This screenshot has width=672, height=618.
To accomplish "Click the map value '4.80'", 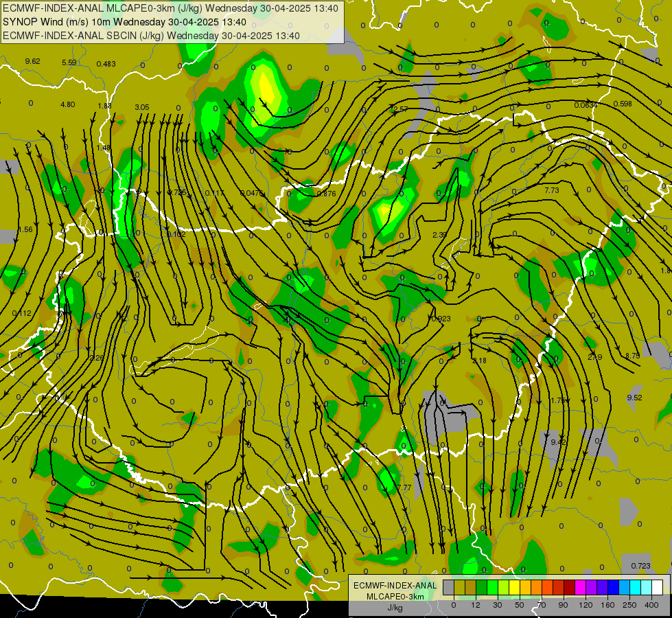I will tap(68, 104).
